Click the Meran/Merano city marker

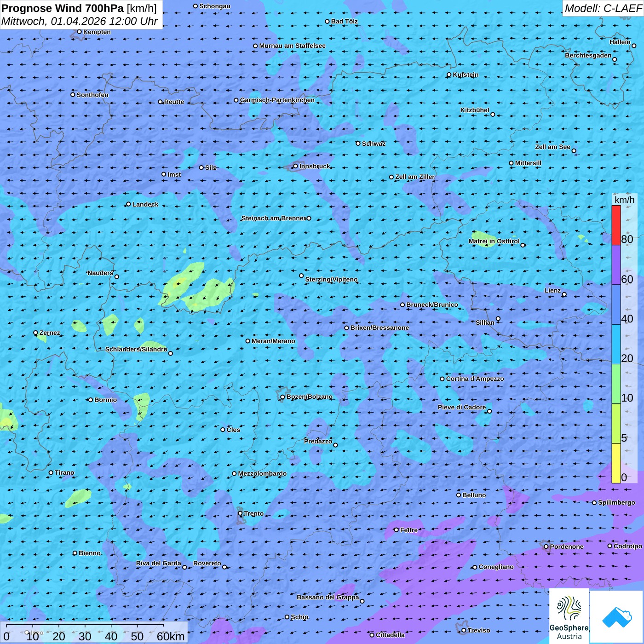(248, 341)
